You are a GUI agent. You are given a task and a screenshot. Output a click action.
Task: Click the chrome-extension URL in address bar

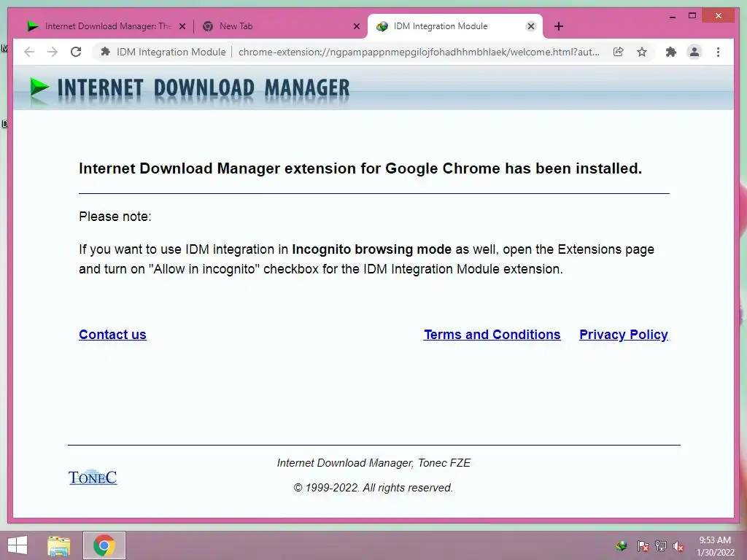pos(419,52)
